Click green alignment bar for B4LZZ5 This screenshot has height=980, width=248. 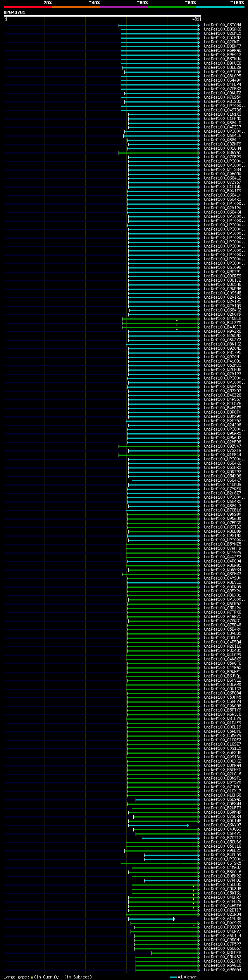point(160,323)
